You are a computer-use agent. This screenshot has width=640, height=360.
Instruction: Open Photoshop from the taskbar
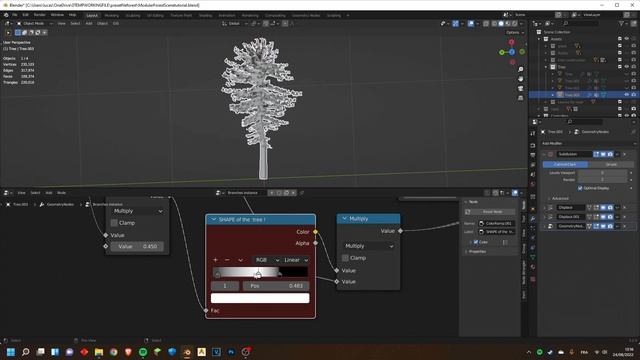[x=231, y=352]
